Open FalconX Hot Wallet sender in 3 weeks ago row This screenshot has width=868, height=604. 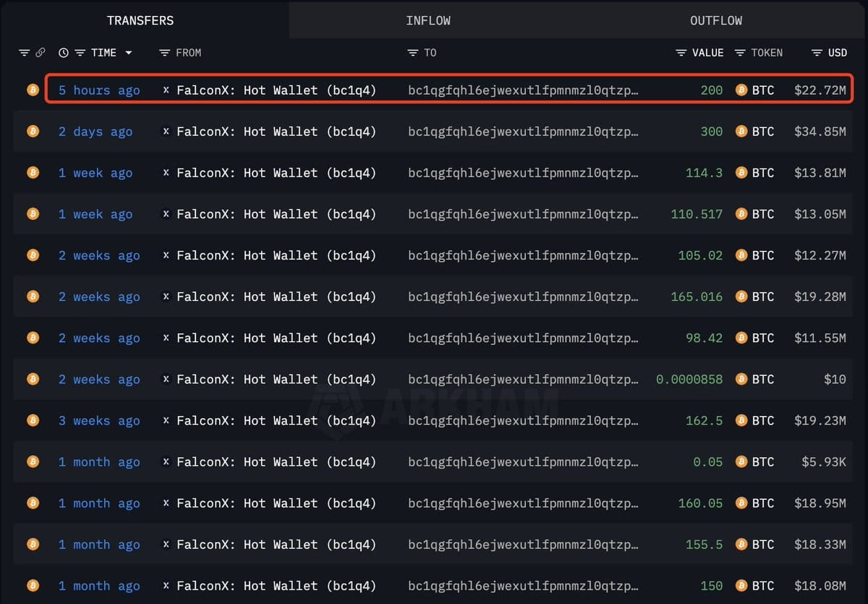[x=276, y=421]
